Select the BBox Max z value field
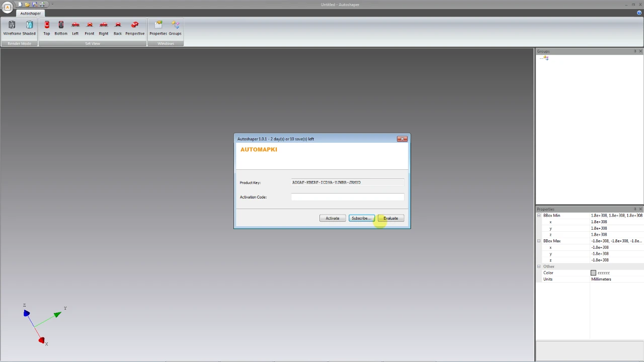The height and width of the screenshot is (362, 644). tap(617, 260)
